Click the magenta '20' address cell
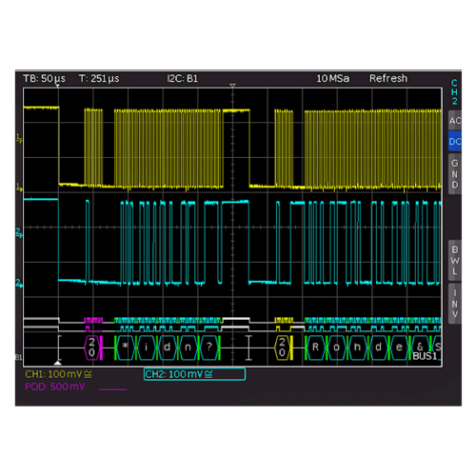 tap(91, 347)
